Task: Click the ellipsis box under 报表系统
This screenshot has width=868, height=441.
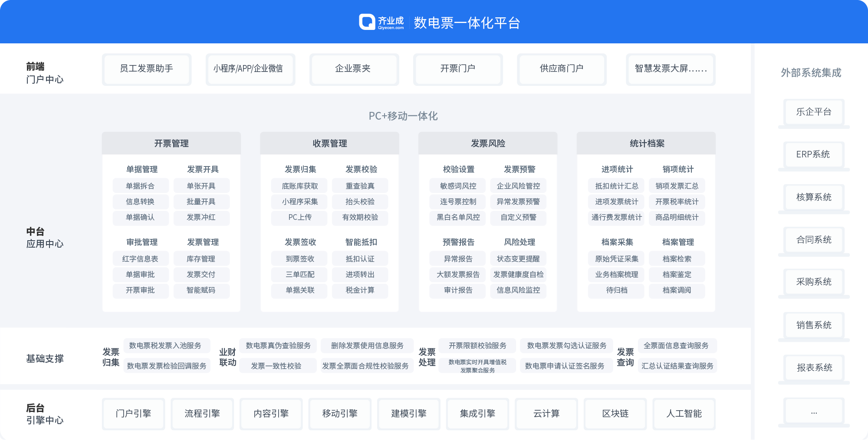Action: (813, 412)
